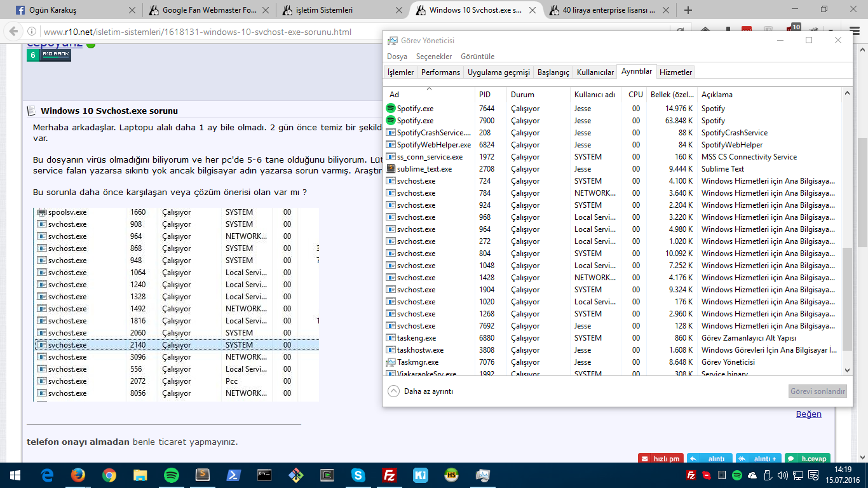Switch to the 'işletim Sistemleri' browser tab
This screenshot has width=868, height=488.
[343, 10]
